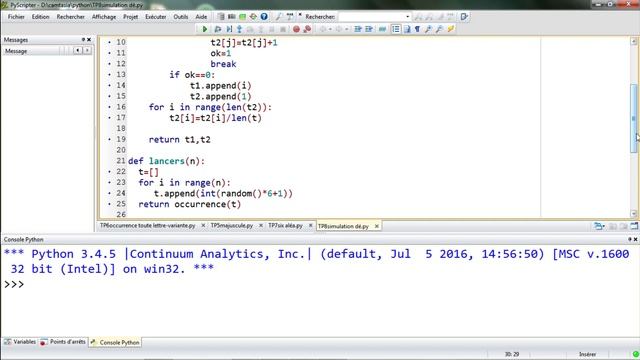This screenshot has height=360, width=640.
Task: Click the lifebuoy icon in top toolbar
Action: (253, 17)
